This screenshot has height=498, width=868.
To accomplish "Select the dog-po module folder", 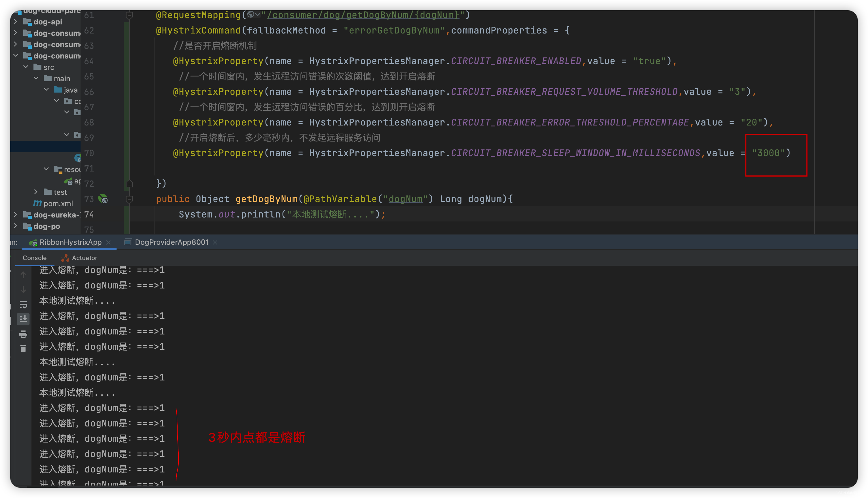I will click(x=41, y=226).
